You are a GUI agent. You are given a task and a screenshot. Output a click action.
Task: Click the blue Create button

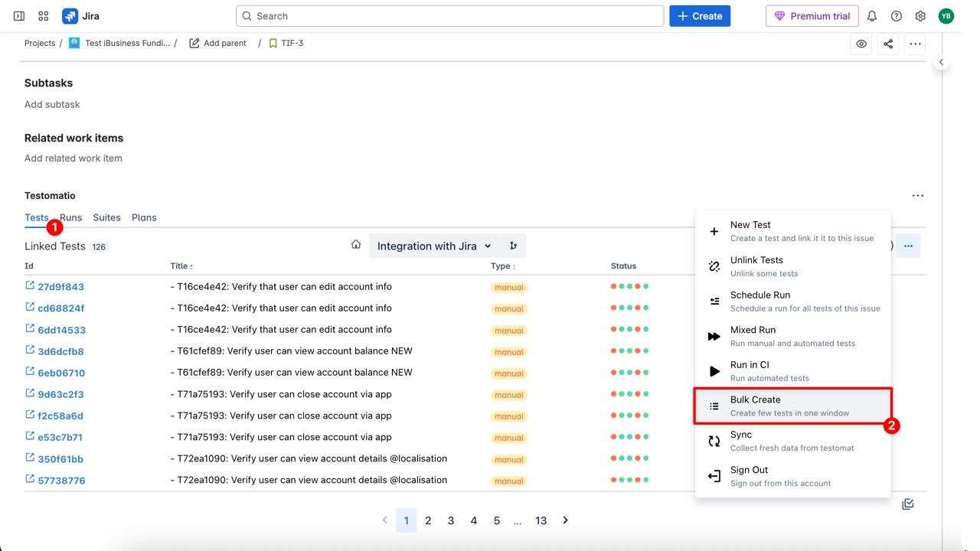[700, 16]
